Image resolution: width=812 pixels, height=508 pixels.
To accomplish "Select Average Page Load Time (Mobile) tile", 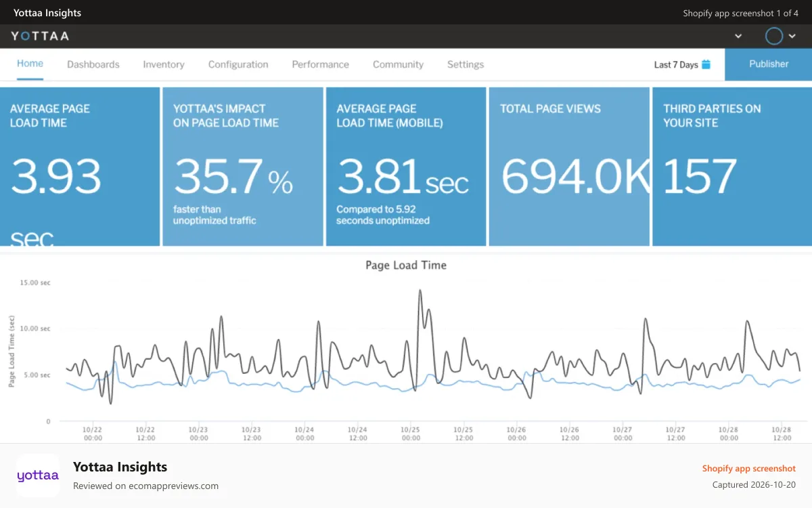I will click(x=406, y=167).
